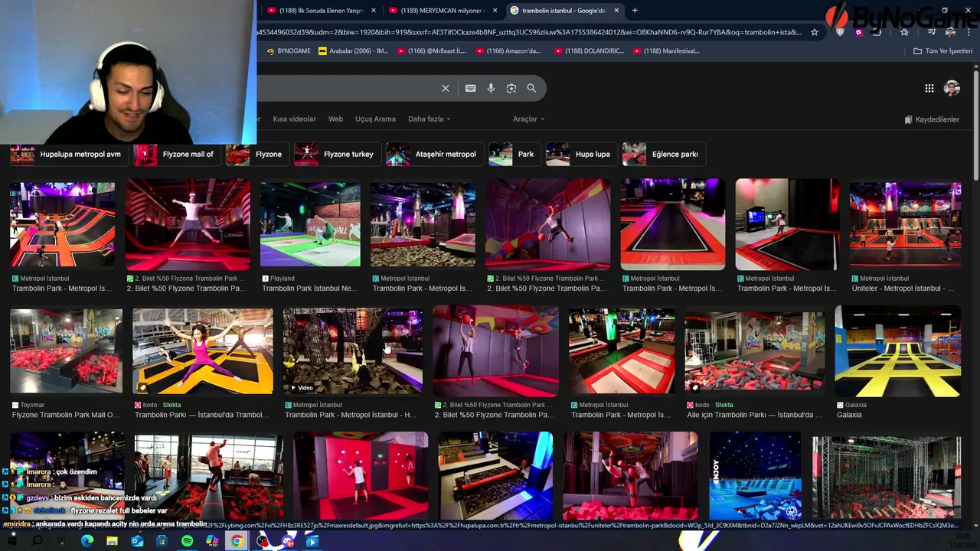980x551 pixels.
Task: Close the 'trambolin istanbul' tab
Action: (x=616, y=11)
